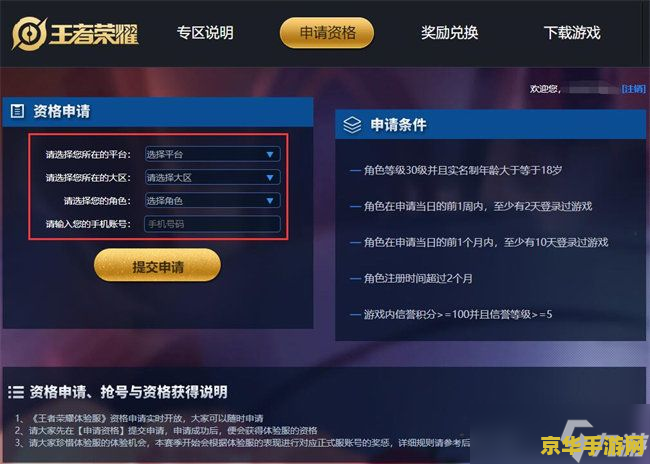Screen dimensions: 650x464
Task: Click the 角色注册时间超过2个月 condition line
Action: tap(418, 278)
